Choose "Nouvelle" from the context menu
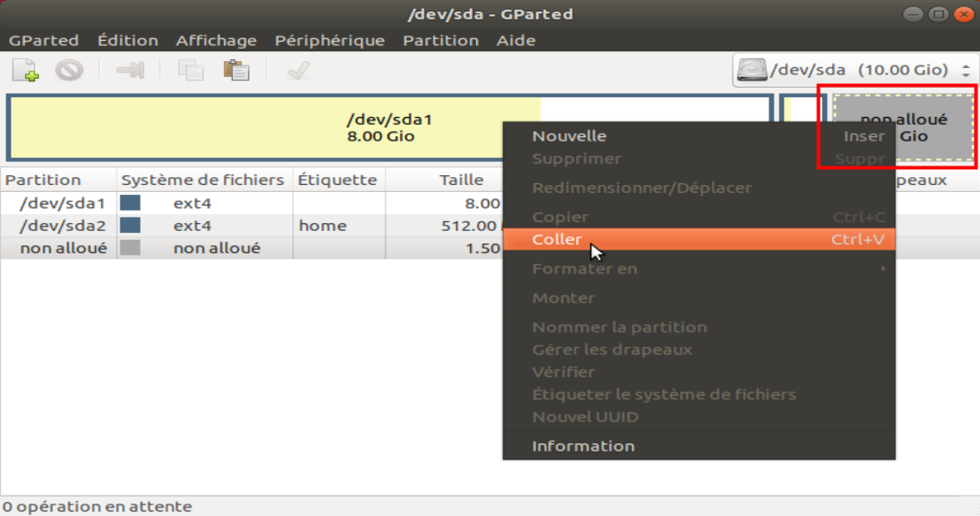The height and width of the screenshot is (516, 980). coord(568,136)
